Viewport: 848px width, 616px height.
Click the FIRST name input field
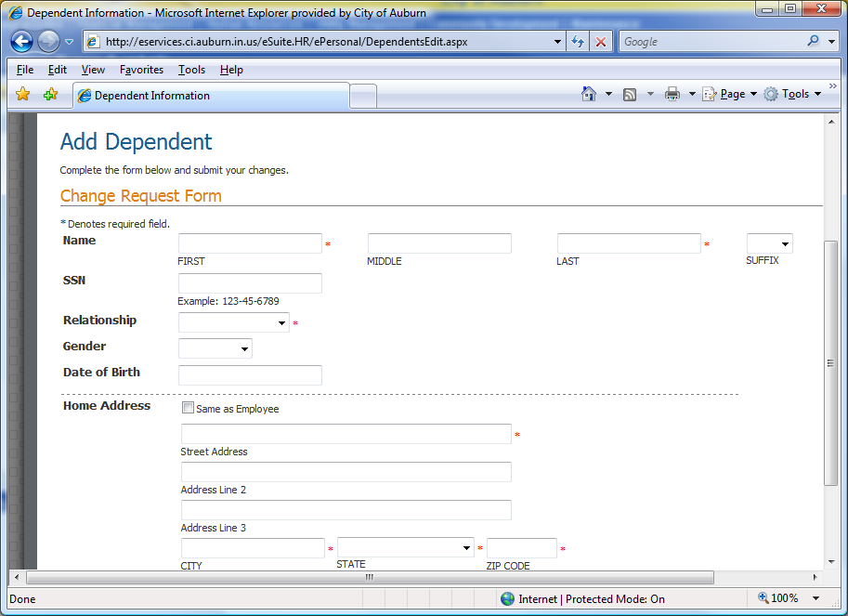(250, 243)
